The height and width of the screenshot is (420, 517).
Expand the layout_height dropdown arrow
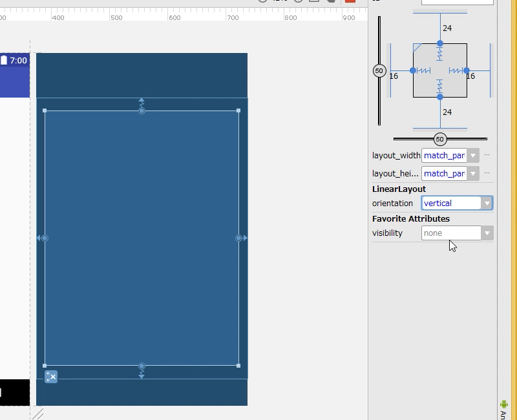473,173
